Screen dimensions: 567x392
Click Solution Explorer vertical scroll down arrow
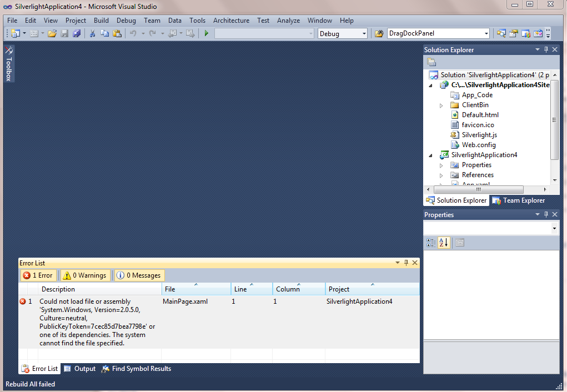(x=554, y=180)
